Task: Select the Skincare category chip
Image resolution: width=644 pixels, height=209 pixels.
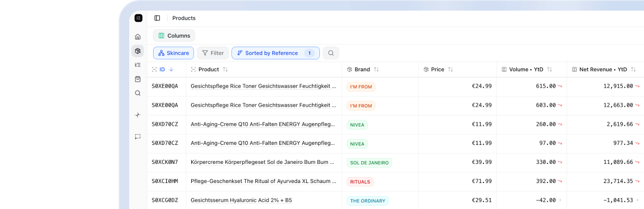Action: click(x=173, y=53)
